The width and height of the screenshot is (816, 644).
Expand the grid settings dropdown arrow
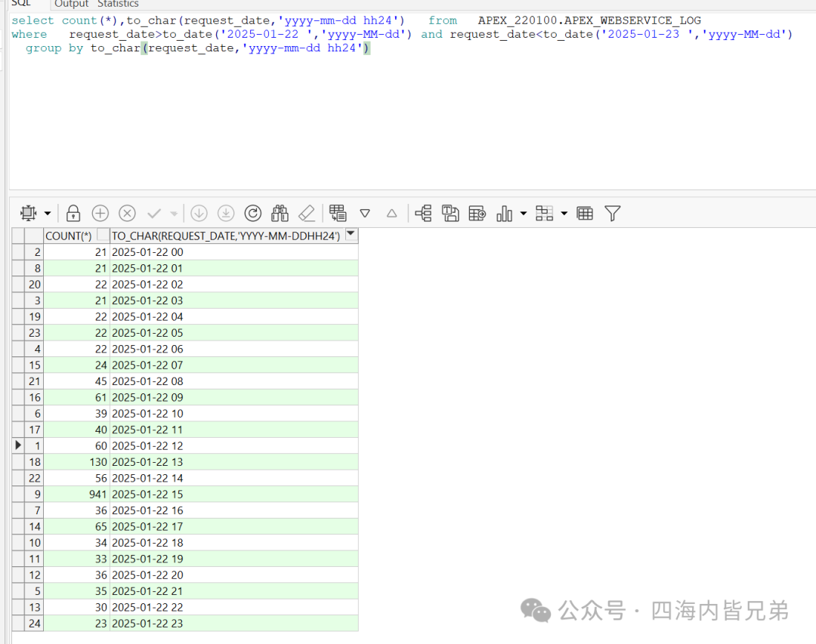point(48,213)
